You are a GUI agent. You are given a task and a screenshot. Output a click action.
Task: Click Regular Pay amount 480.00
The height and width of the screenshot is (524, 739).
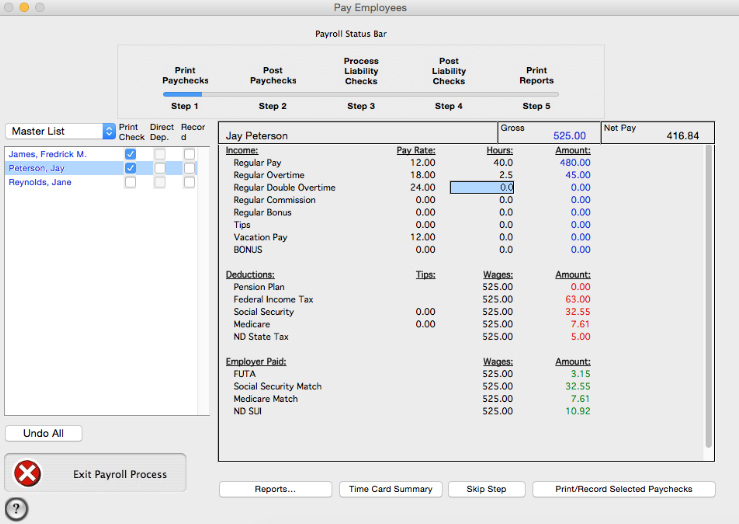click(x=575, y=163)
